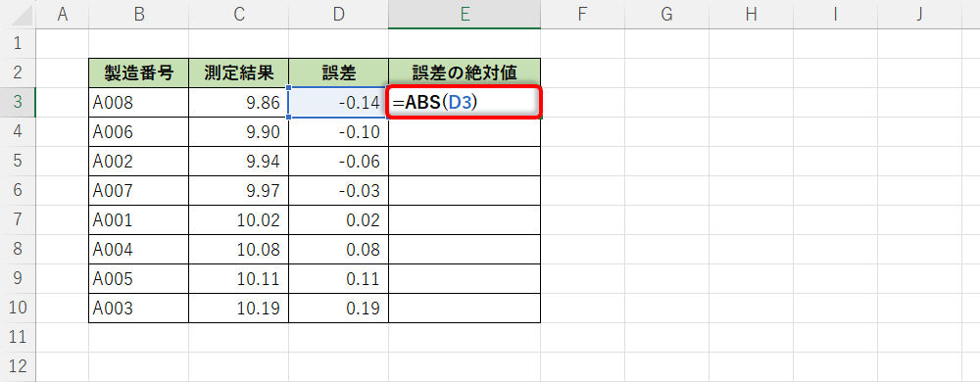This screenshot has width=980, height=382.
Task: Select column G header
Action: click(666, 15)
